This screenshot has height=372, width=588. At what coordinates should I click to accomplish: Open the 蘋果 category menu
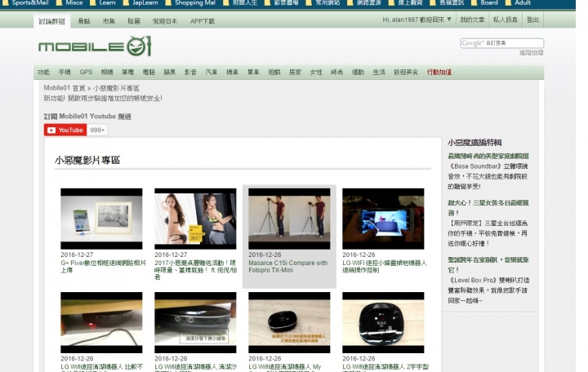(x=170, y=72)
